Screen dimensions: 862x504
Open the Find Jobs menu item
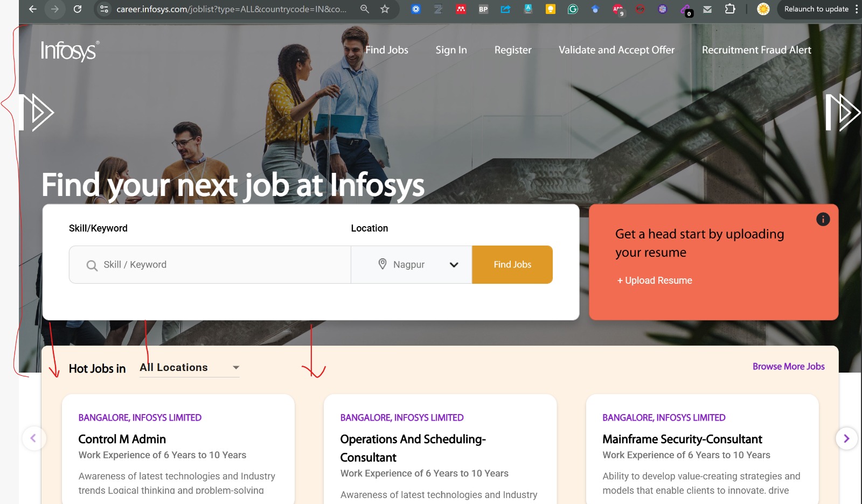(387, 50)
